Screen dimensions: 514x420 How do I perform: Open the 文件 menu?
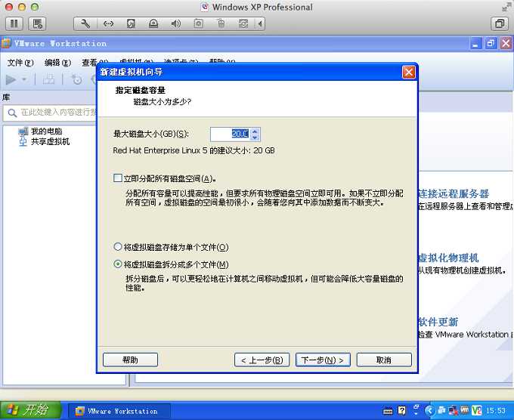pyautogui.click(x=20, y=62)
